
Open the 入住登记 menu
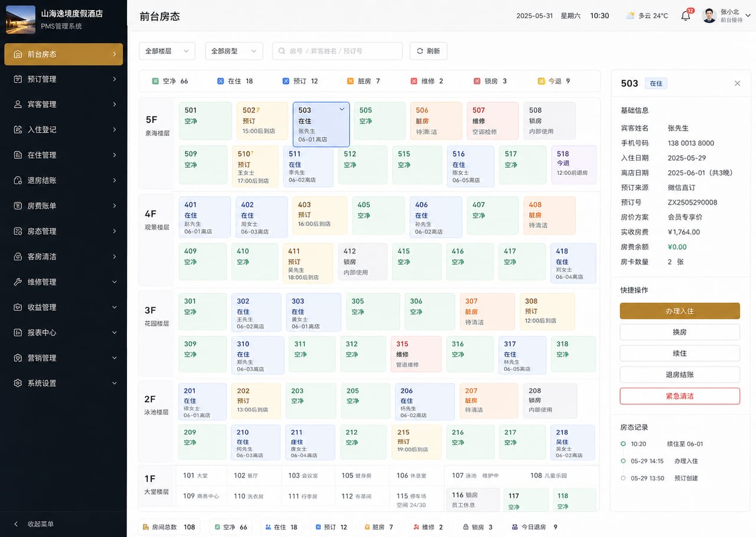pyautogui.click(x=63, y=130)
